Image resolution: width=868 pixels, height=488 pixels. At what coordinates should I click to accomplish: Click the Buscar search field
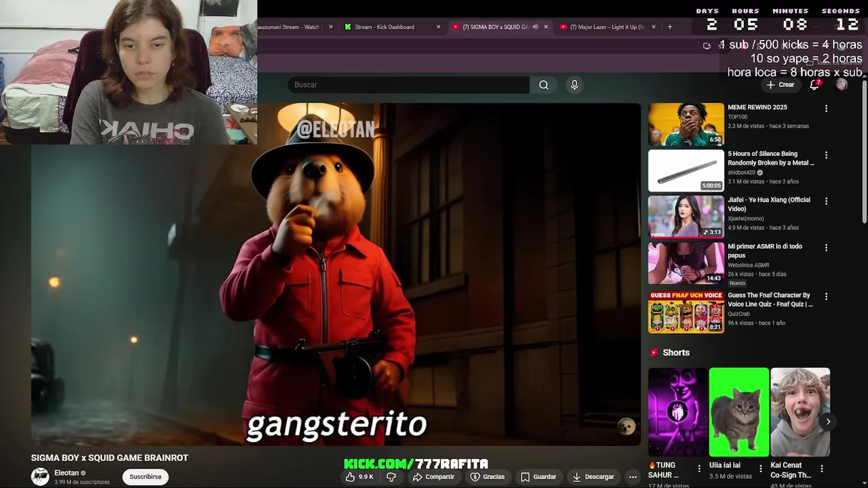pyautogui.click(x=408, y=85)
